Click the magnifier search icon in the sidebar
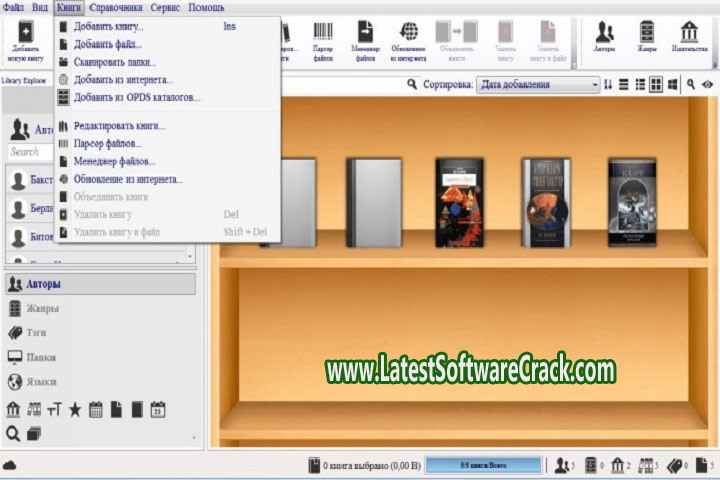 [x=13, y=433]
